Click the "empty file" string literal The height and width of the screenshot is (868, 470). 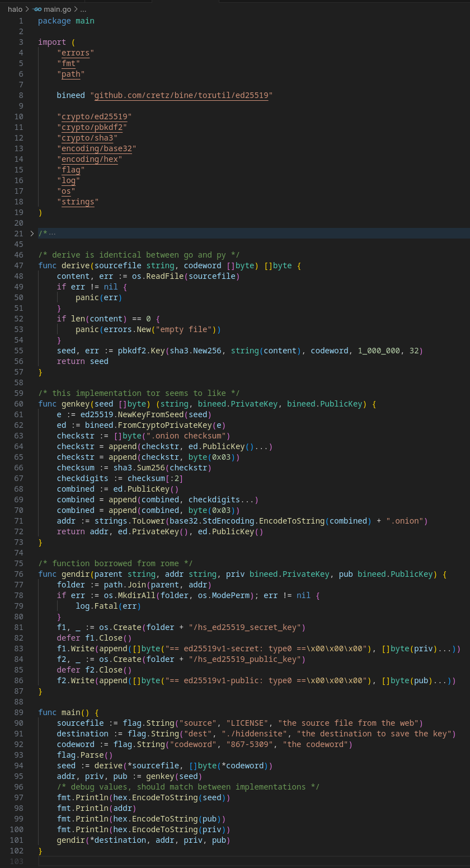[186, 329]
